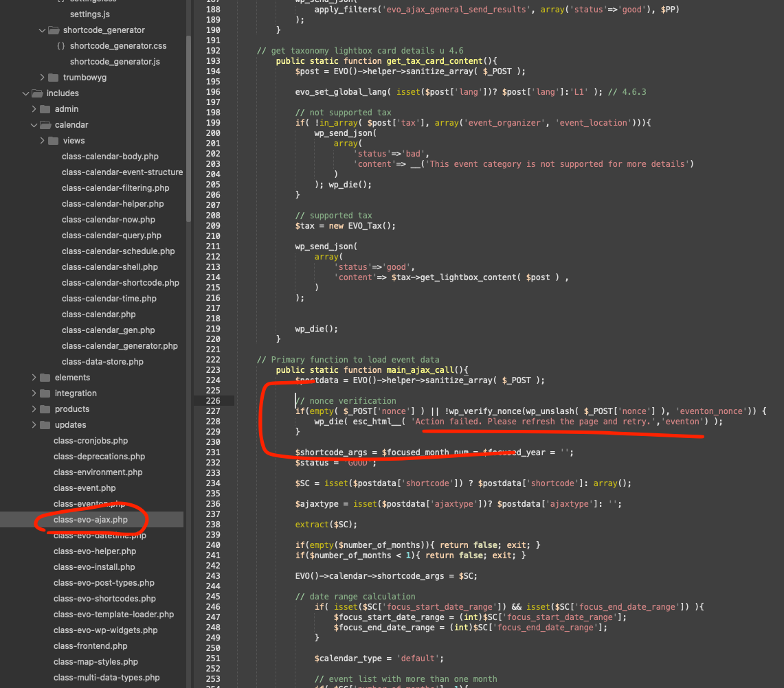Open class-calendar_generator.php
Viewport: 784px width, 688px height.
click(120, 346)
